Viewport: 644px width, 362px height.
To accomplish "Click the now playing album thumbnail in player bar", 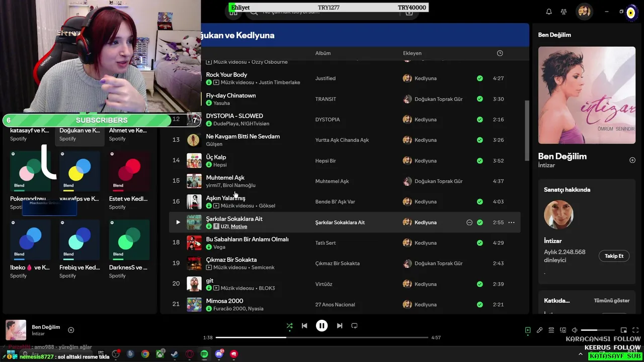I will (16, 330).
